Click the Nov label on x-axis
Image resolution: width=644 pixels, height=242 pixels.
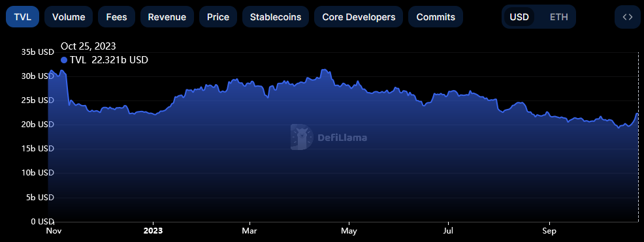pyautogui.click(x=54, y=231)
